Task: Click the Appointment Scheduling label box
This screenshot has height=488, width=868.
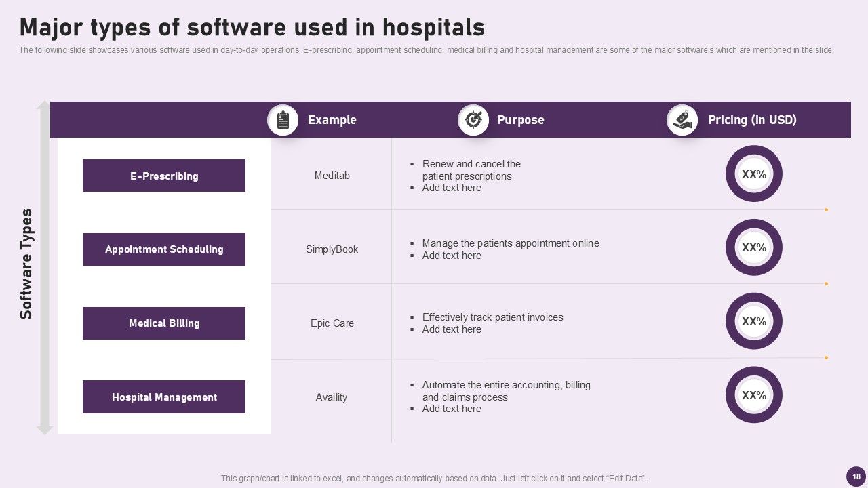Action: pyautogui.click(x=164, y=249)
